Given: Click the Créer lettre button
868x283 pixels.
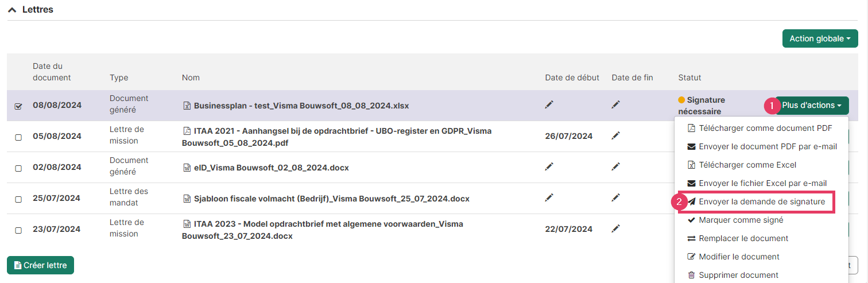Looking at the screenshot, I should [x=40, y=265].
